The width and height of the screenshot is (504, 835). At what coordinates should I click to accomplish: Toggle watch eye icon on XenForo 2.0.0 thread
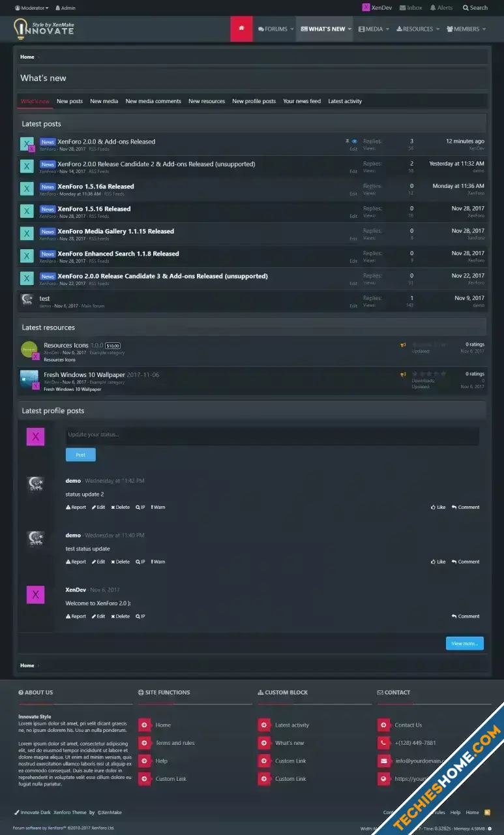coord(355,141)
